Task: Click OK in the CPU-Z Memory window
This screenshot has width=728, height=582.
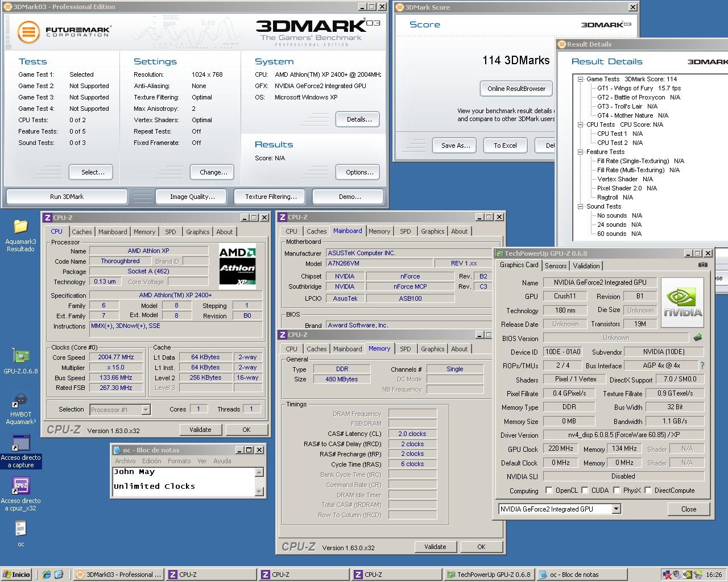Action: pyautogui.click(x=481, y=547)
